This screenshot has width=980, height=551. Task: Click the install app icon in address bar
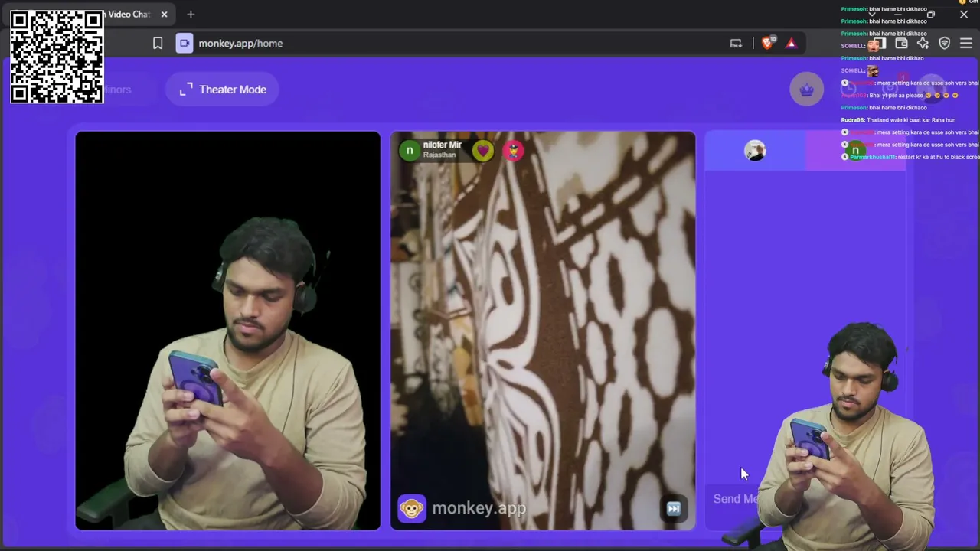736,44
